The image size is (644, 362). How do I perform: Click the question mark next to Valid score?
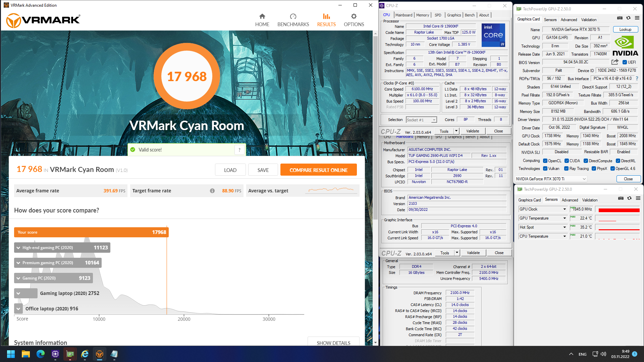tap(239, 150)
